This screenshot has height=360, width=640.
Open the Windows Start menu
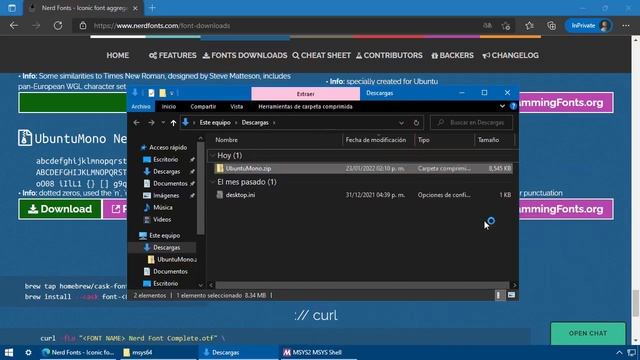coord(9,352)
